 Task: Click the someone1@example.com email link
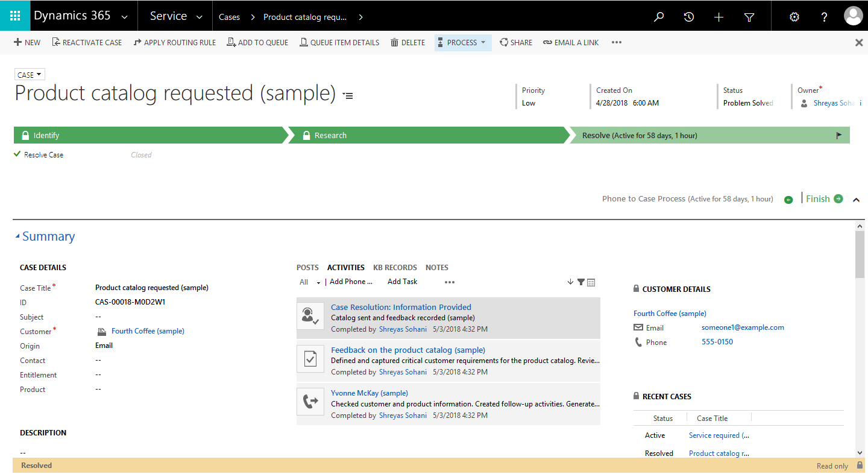743,327
